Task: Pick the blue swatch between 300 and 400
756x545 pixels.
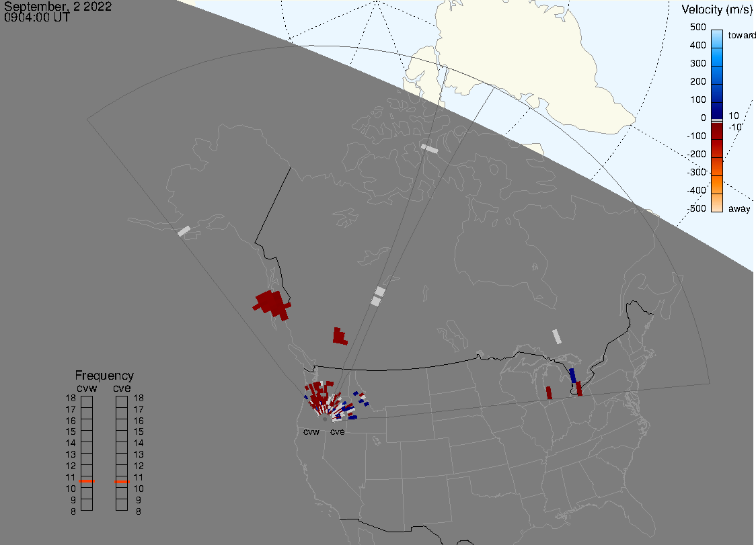Action: click(717, 57)
